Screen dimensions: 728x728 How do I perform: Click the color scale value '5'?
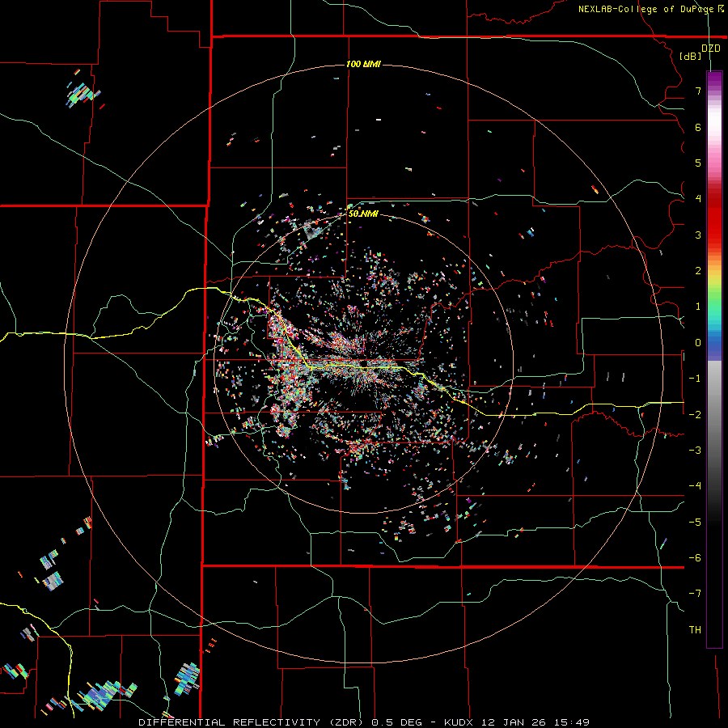pos(698,163)
